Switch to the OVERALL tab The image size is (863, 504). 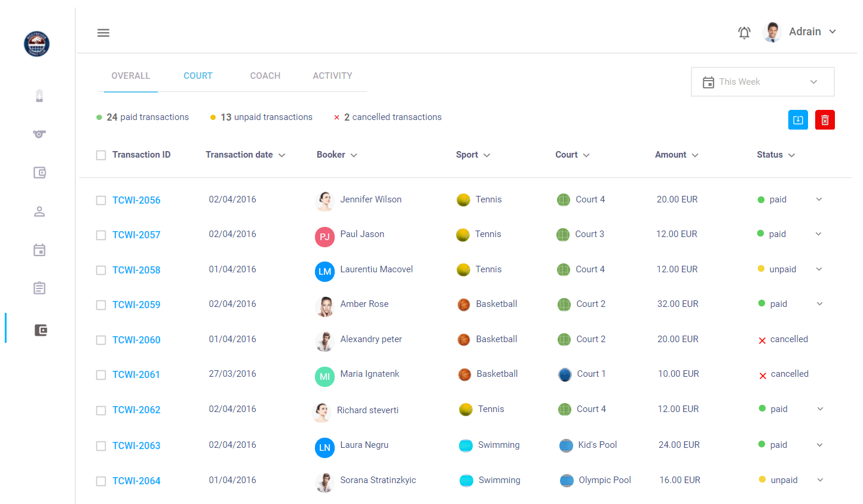pyautogui.click(x=131, y=76)
